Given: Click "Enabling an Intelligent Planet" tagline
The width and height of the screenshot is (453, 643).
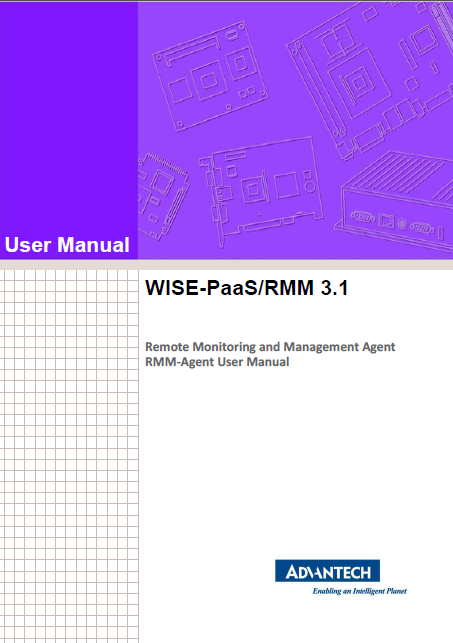Looking at the screenshot, I should [x=360, y=591].
